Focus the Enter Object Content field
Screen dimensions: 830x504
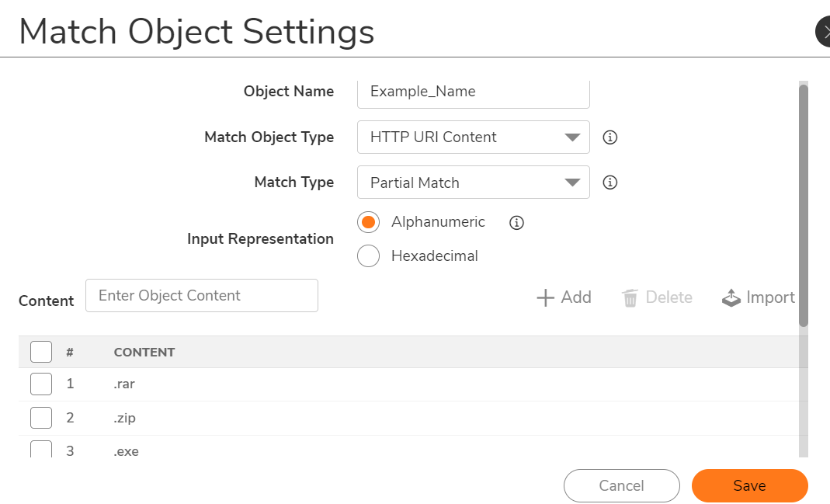click(x=202, y=296)
